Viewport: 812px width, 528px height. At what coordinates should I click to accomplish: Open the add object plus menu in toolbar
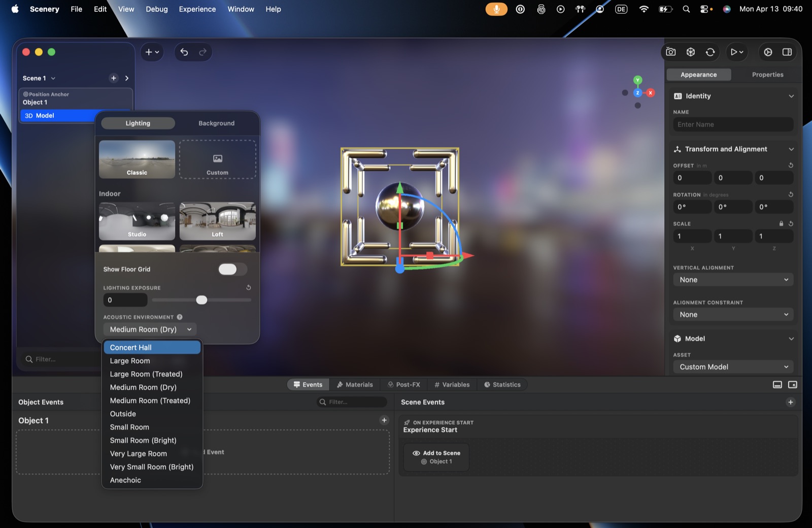[x=152, y=52]
